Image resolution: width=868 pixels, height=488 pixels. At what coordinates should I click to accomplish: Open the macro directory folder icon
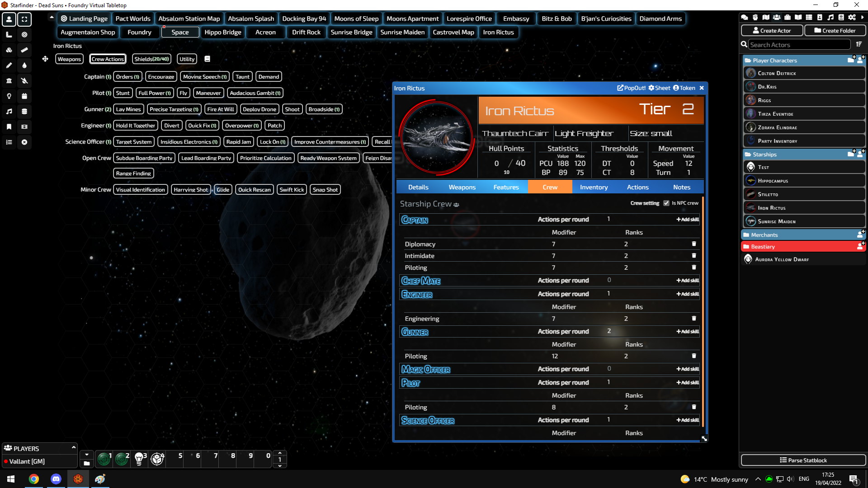tap(87, 463)
